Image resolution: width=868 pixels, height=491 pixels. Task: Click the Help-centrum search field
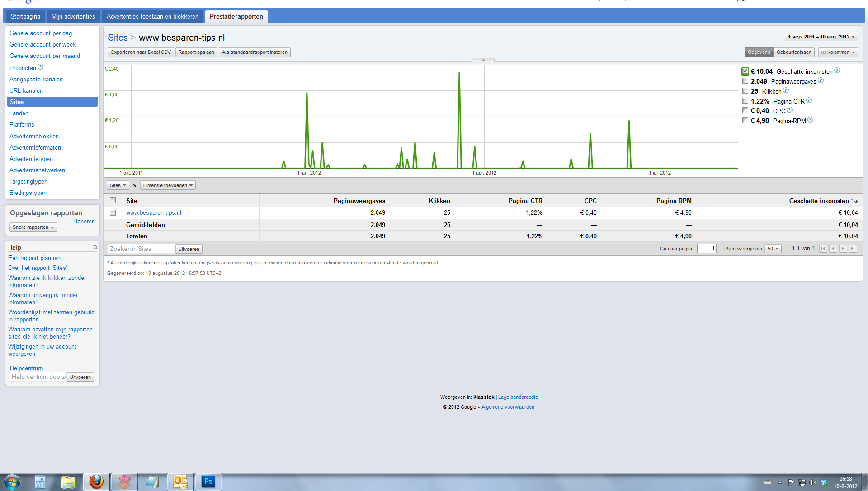tap(38, 377)
